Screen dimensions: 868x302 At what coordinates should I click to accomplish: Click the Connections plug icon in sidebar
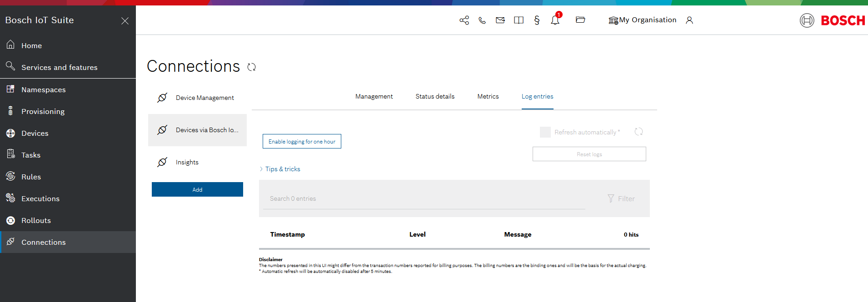tap(10, 242)
